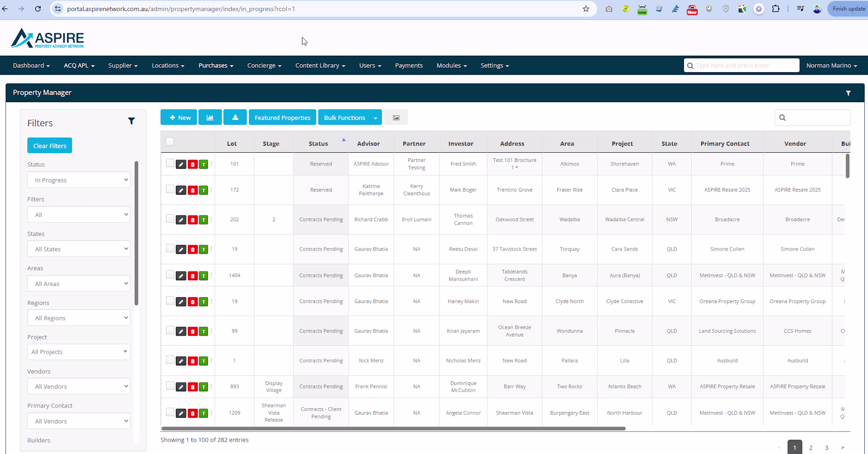
Task: Go to next page with arrow
Action: [x=842, y=448]
